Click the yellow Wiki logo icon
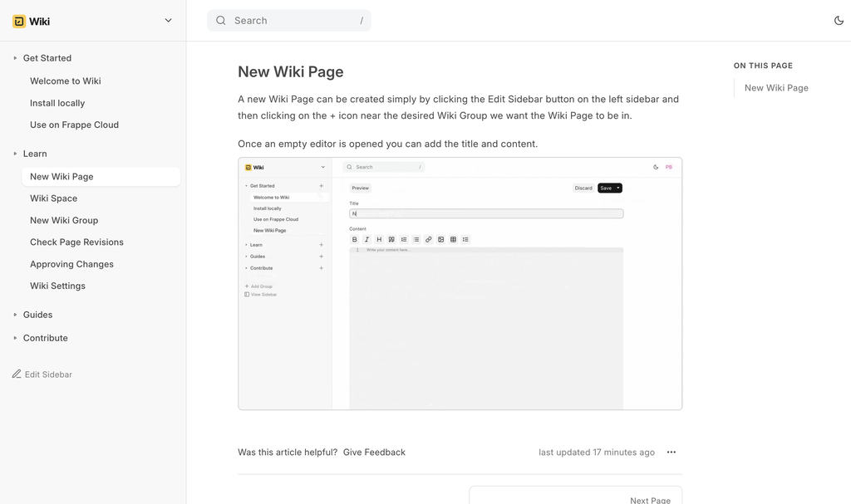851x504 pixels. [19, 21]
